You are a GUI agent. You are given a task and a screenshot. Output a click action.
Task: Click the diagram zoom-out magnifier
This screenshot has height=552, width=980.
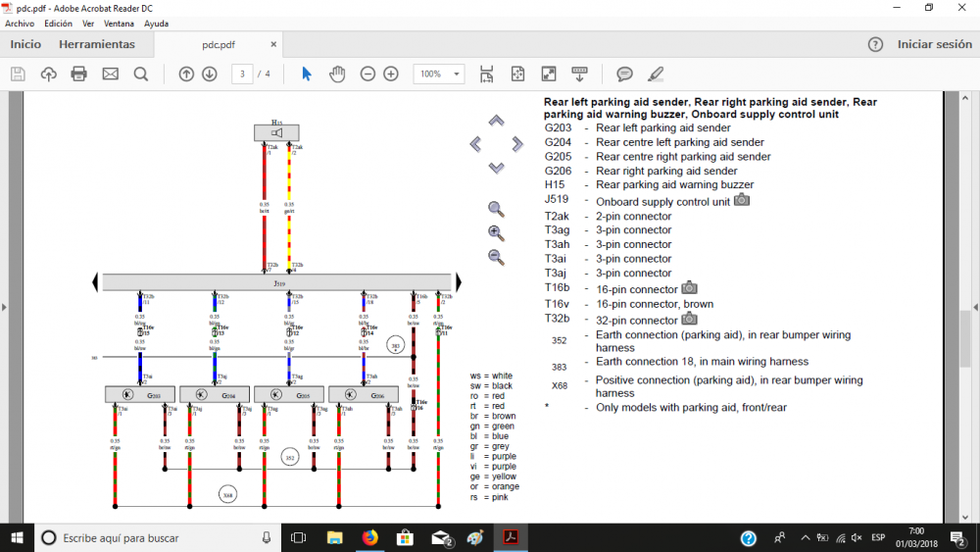click(496, 257)
